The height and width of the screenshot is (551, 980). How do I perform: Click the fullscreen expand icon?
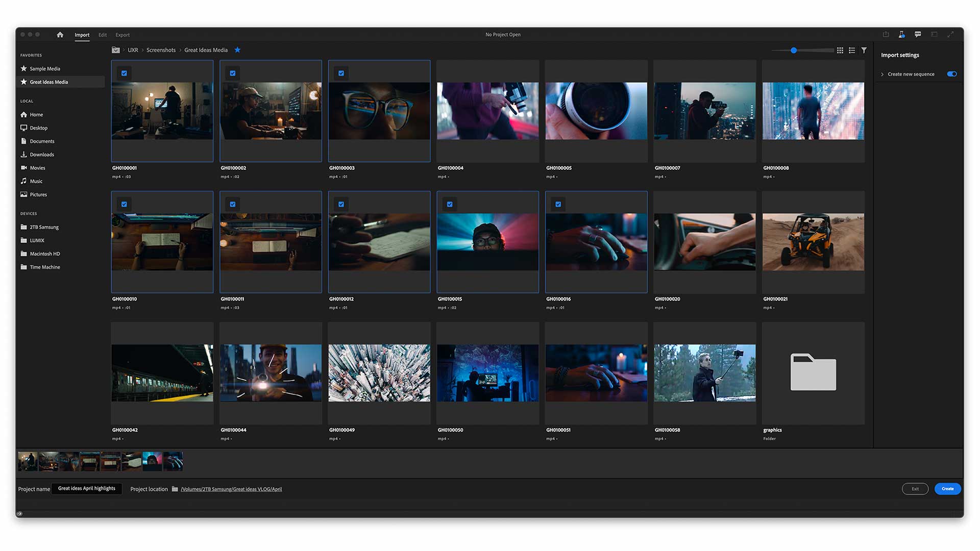point(951,34)
